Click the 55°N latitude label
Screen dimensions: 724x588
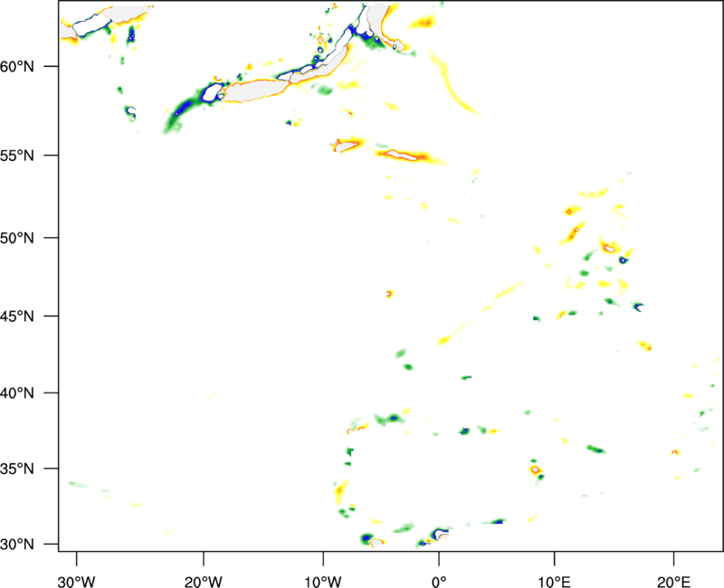(x=17, y=156)
